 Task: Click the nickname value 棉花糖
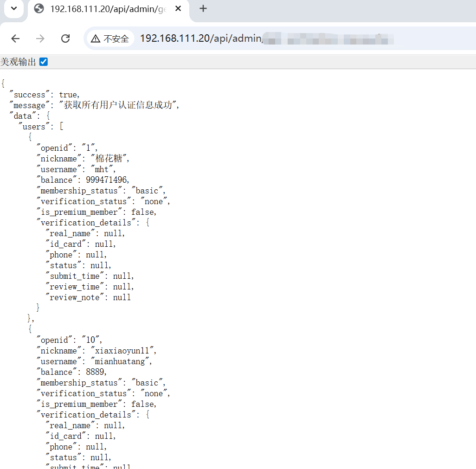(x=109, y=159)
